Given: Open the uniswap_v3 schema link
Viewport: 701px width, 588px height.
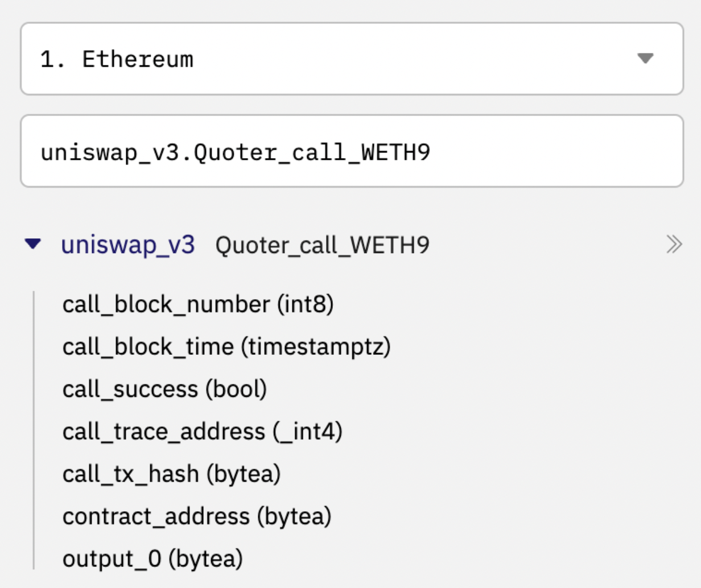Looking at the screenshot, I should click(x=128, y=245).
